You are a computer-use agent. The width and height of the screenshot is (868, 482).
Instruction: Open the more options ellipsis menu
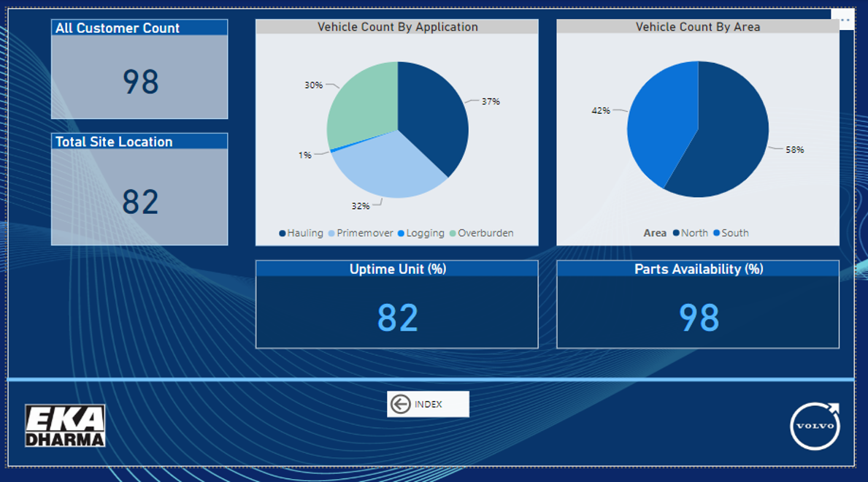coord(845,20)
